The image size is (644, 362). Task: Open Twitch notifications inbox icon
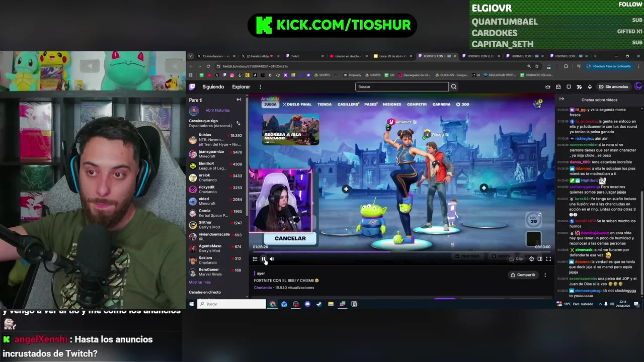[x=558, y=86]
